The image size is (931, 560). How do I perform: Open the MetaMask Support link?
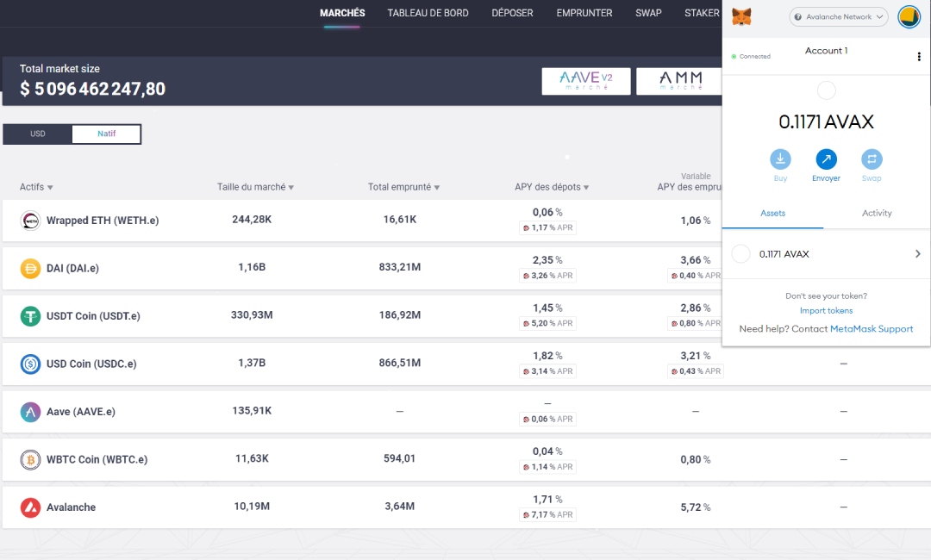click(871, 329)
